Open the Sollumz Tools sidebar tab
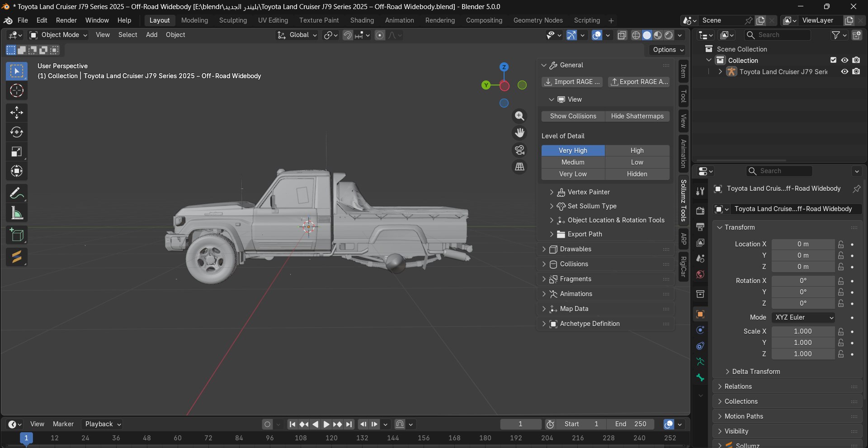Viewport: 868px width, 448px height. tap(684, 201)
